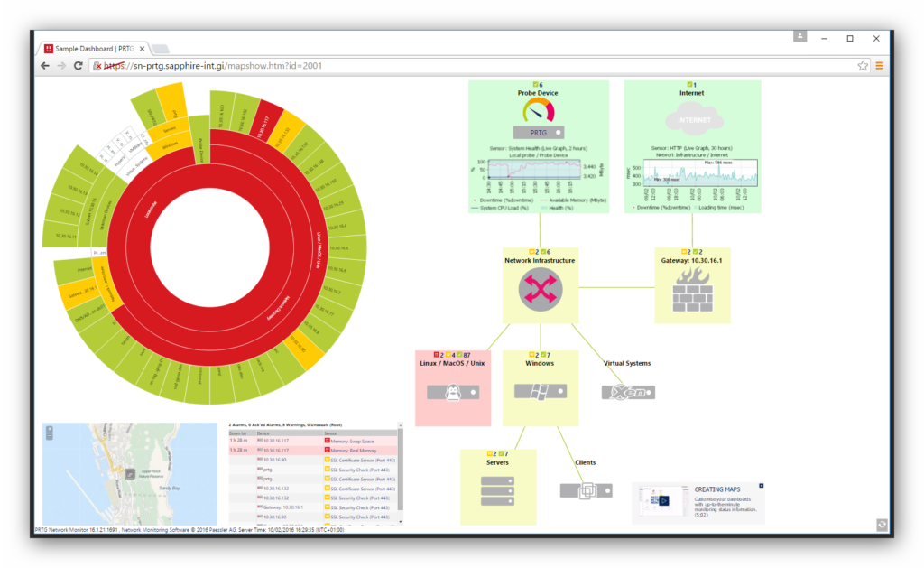Screen dimensions: 924x568
Task: Open the Chrome menu hamburger icon
Action: point(879,66)
